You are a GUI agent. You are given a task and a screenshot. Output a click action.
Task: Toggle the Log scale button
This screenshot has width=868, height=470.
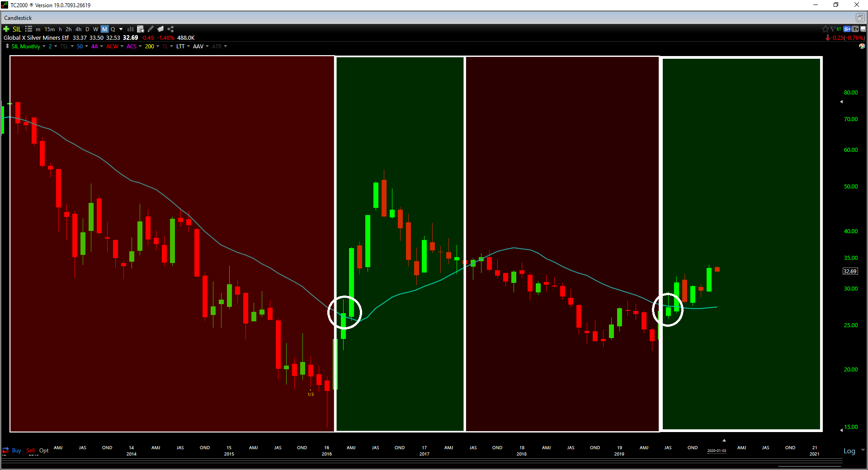(x=849, y=451)
